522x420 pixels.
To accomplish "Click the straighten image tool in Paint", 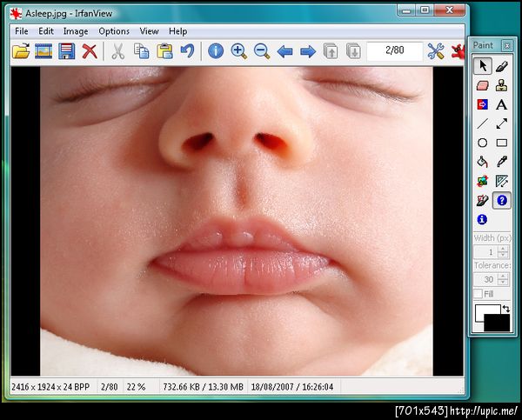I will tap(482, 201).
